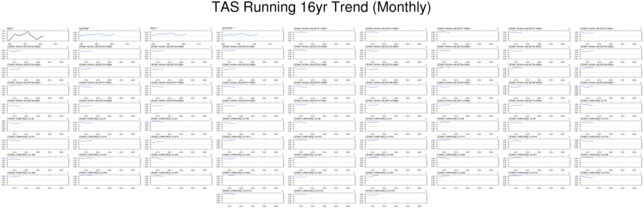The height and width of the screenshot is (208, 644).
Task: Click the GISTEMP_1 plot
Action: 253,36
